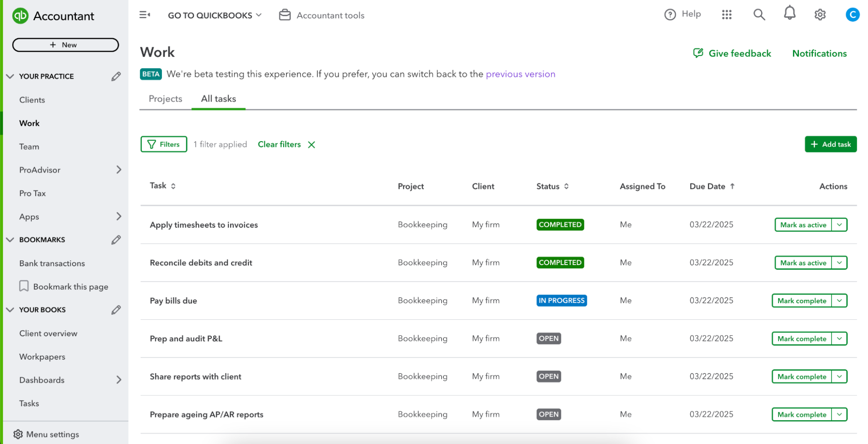The height and width of the screenshot is (444, 868).
Task: Open the Filters button
Action: [x=164, y=144]
